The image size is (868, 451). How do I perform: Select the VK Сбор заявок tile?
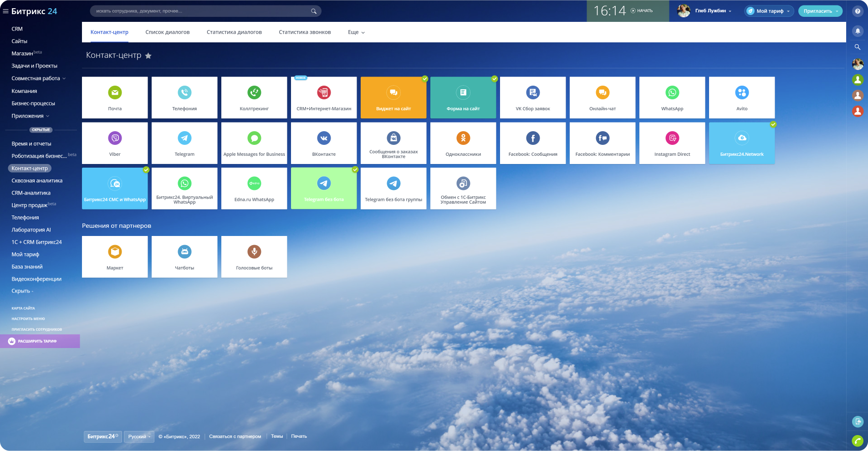(x=533, y=97)
